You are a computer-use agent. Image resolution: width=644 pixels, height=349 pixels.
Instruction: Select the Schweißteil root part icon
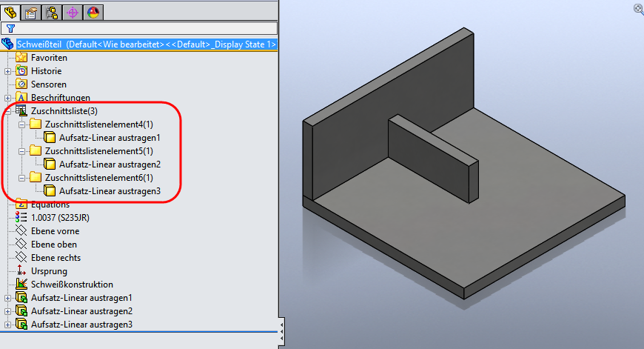pos(8,44)
